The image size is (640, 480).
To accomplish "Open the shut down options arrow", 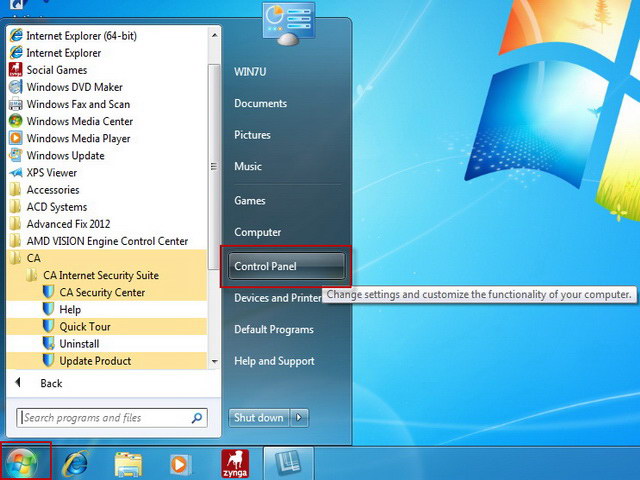I will pyautogui.click(x=299, y=418).
